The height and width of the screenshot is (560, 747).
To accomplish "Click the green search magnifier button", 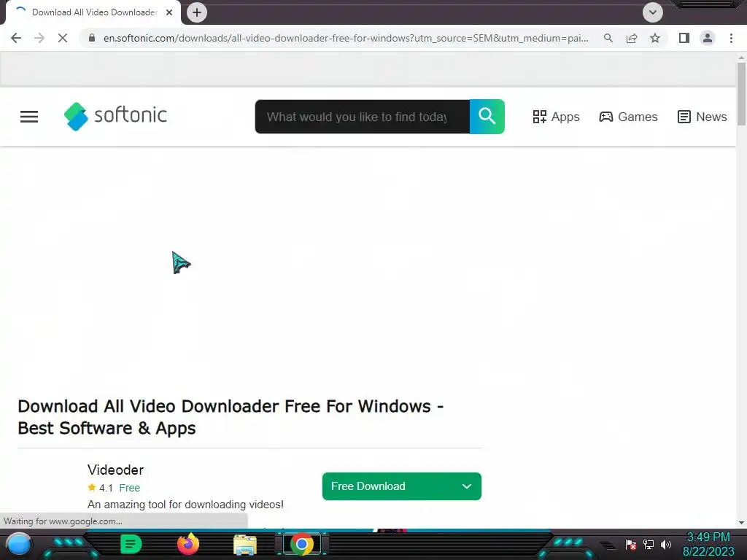I will [487, 117].
